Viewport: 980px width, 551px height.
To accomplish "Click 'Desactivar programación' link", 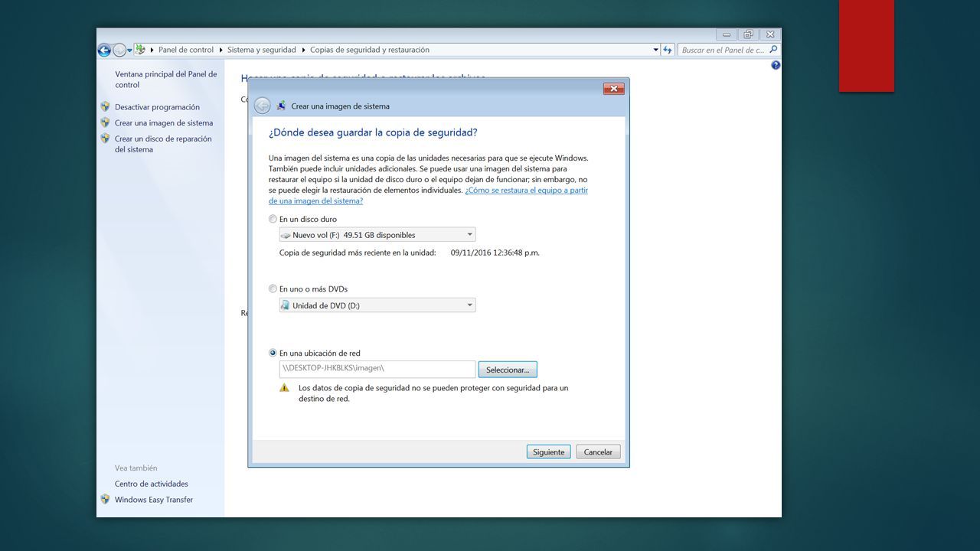I will click(x=157, y=107).
